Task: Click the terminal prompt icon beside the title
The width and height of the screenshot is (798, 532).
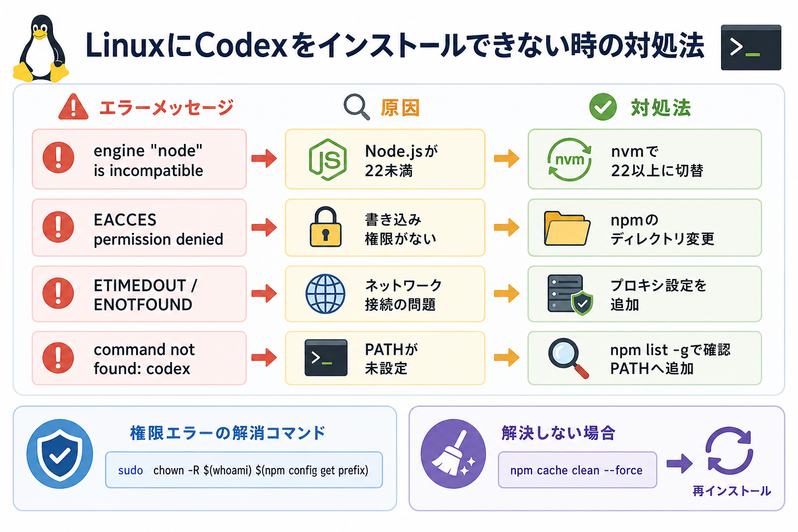Action: (751, 47)
